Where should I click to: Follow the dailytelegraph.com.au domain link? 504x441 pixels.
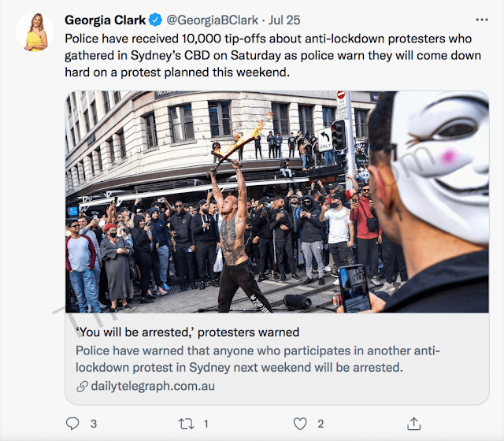[153, 387]
